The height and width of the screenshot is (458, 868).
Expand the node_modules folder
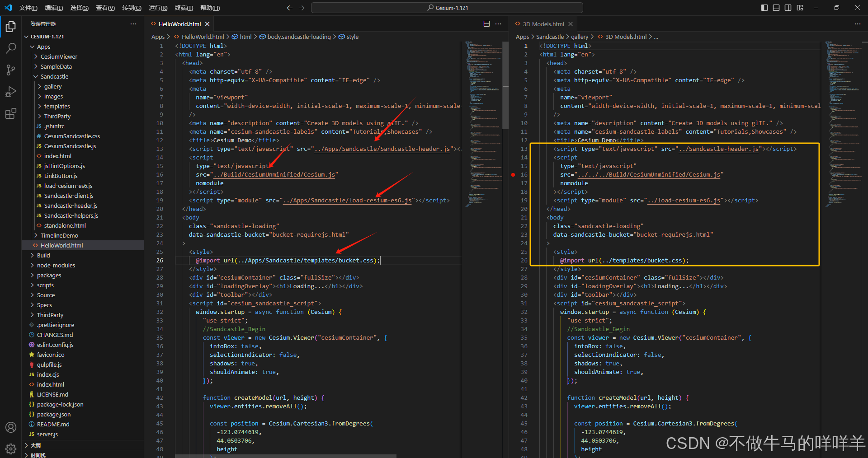[x=83, y=265]
